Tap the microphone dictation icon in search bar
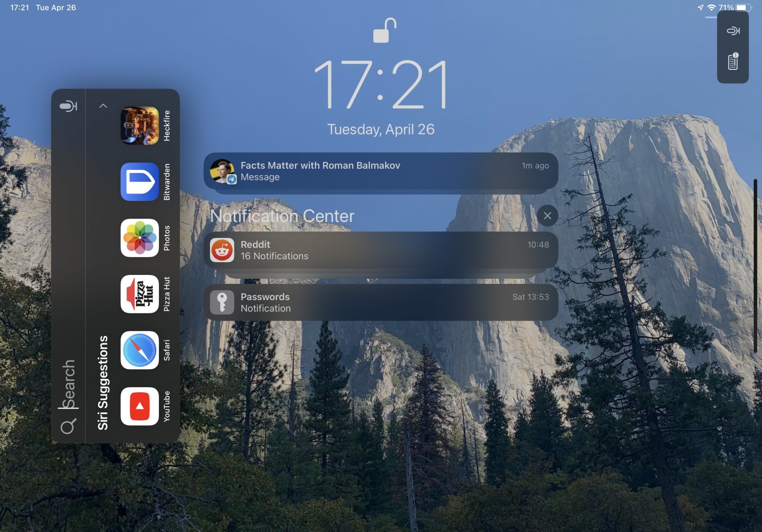762x532 pixels. pos(68,106)
